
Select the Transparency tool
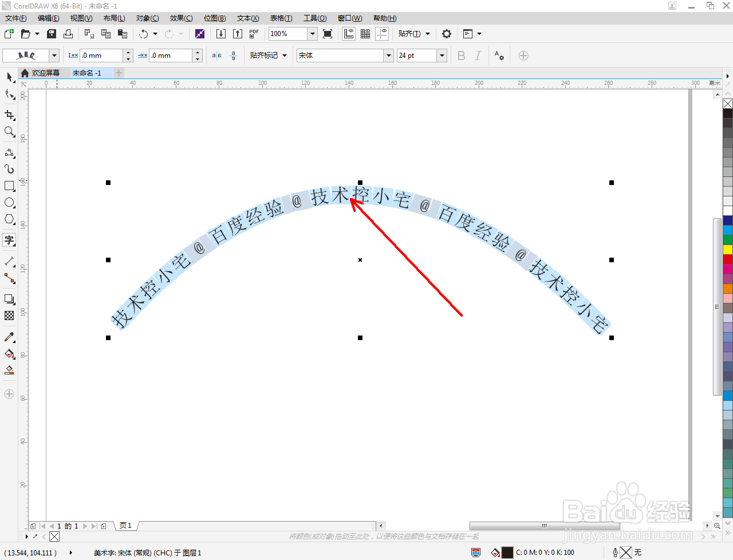[9, 316]
